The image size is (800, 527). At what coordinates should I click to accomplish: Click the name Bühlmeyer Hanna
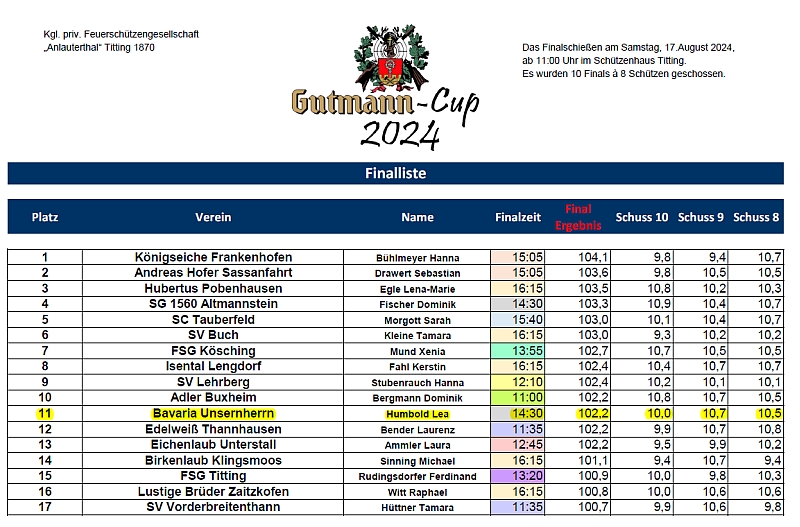(417, 257)
